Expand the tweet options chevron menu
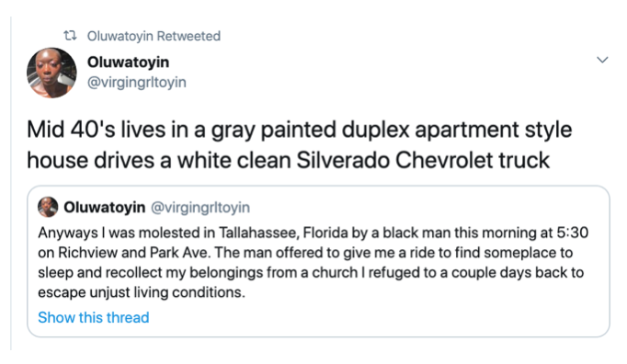 pyautogui.click(x=602, y=60)
